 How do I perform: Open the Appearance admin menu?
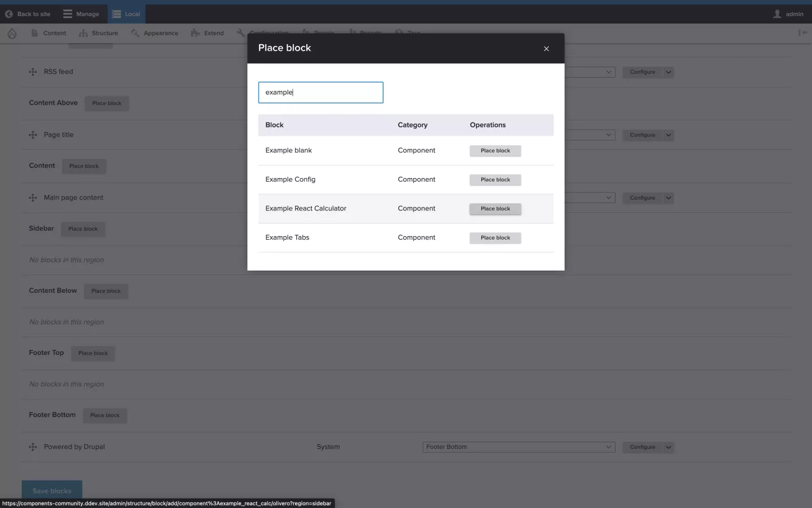155,33
